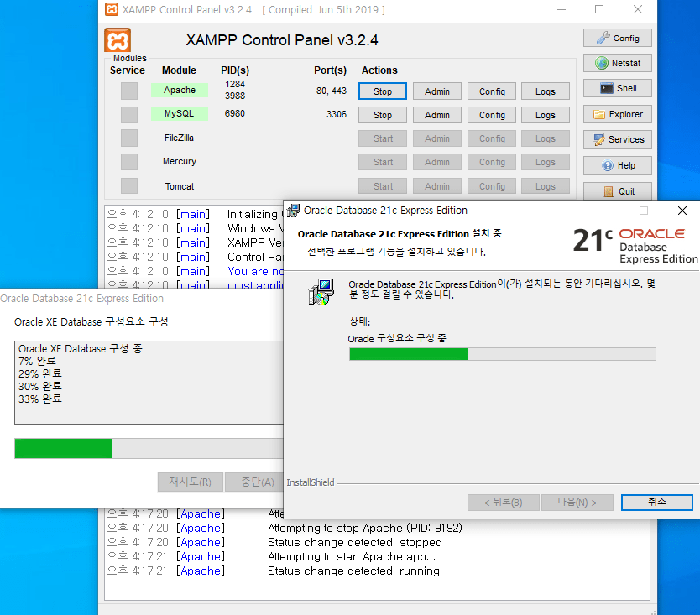The image size is (700, 615).
Task: Click the 다음(N) next button
Action: tap(577, 502)
